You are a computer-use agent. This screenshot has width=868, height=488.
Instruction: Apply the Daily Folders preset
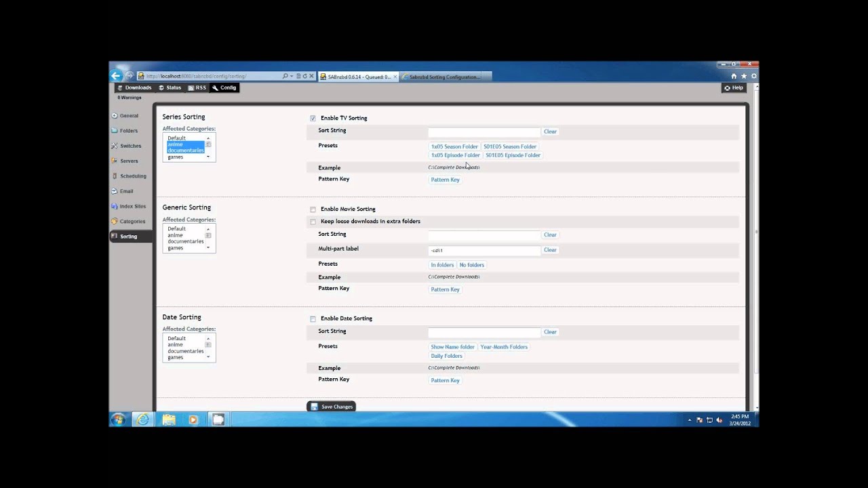coord(446,356)
